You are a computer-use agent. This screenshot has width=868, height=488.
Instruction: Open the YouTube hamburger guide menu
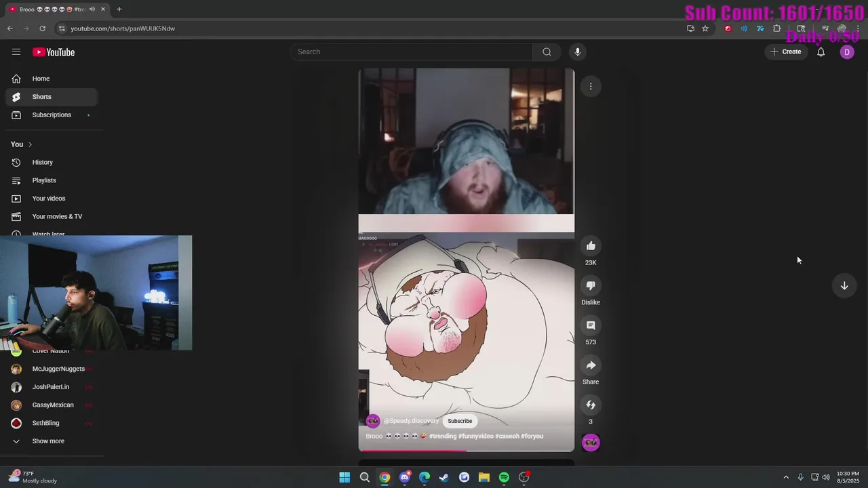click(x=16, y=52)
